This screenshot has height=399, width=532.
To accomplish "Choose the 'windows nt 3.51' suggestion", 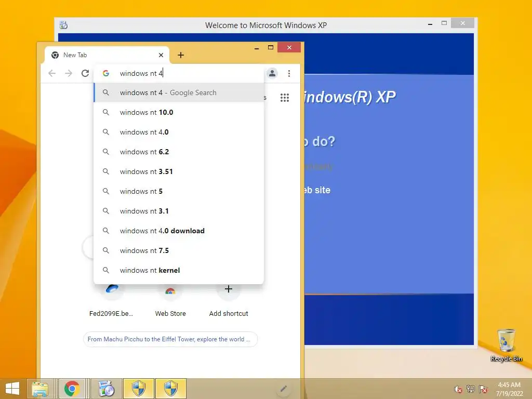I will point(179,171).
